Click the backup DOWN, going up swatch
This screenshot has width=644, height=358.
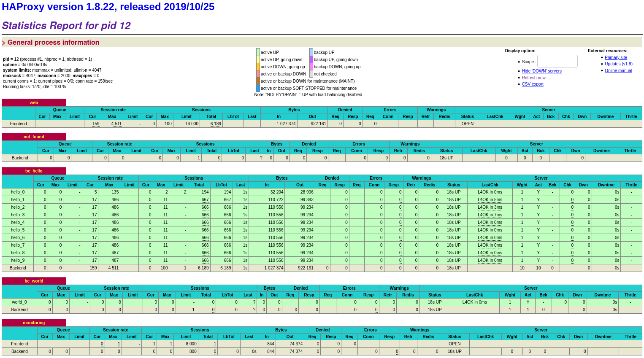pyautogui.click(x=311, y=67)
